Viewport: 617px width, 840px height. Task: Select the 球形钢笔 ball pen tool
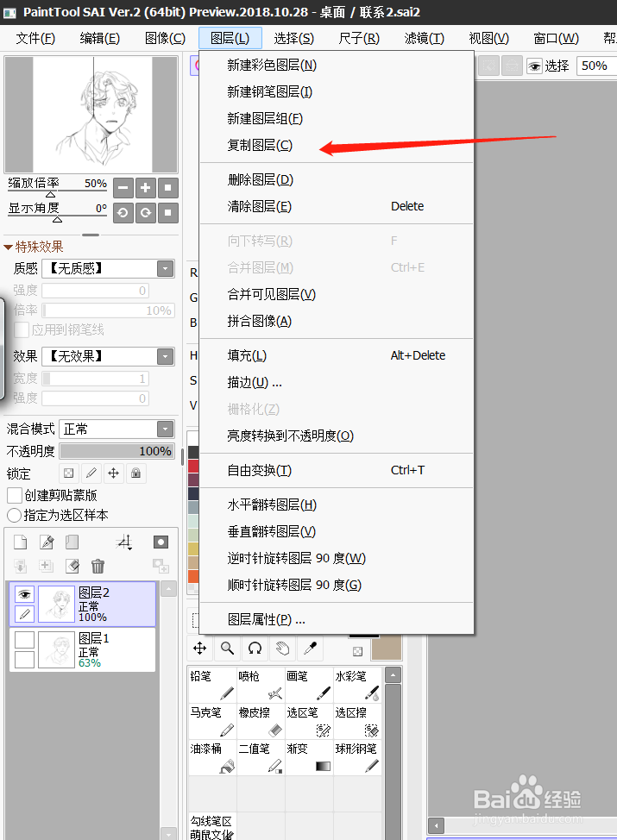357,757
